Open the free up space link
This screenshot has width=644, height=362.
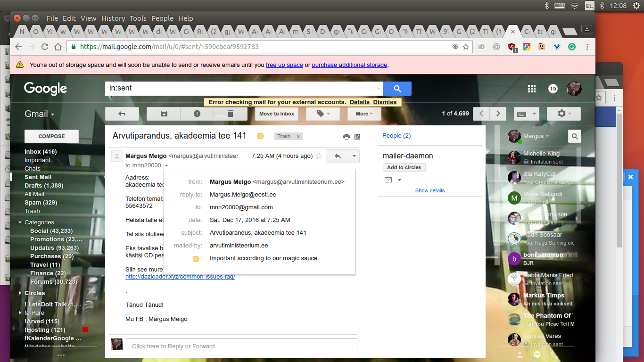click(284, 65)
